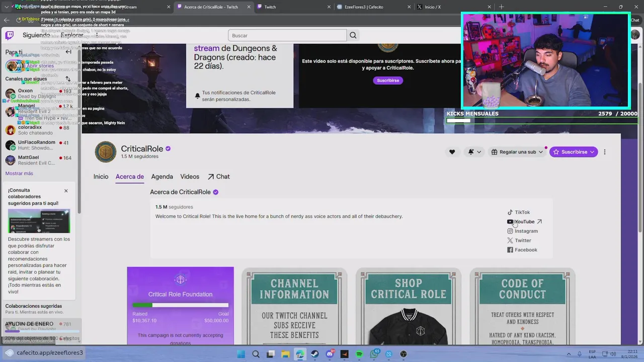
Task: Click the heart follow icon on CriticalRole
Action: click(x=452, y=152)
